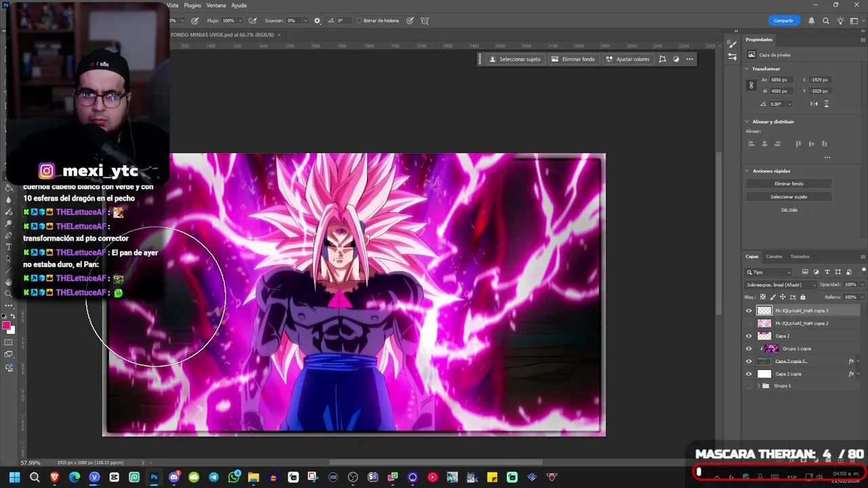Viewport: 868px width, 488px height.
Task: Hide the Fk-JQLpXoAI_HaM copia 3 layer
Action: [x=749, y=310]
